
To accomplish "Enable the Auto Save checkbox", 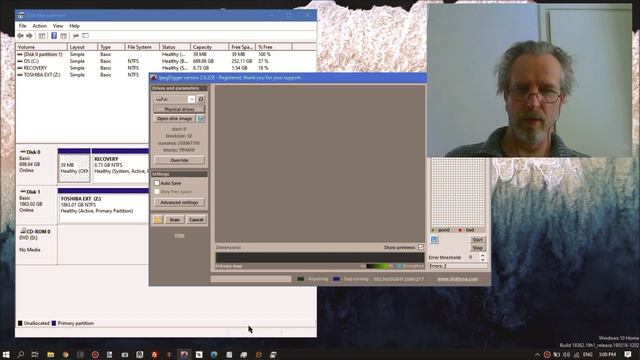I will 157,183.
